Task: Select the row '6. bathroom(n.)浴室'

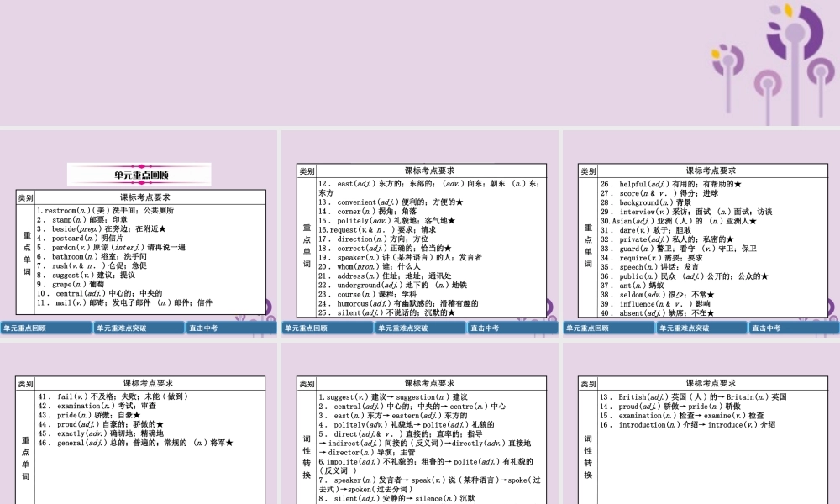Action: [92, 256]
